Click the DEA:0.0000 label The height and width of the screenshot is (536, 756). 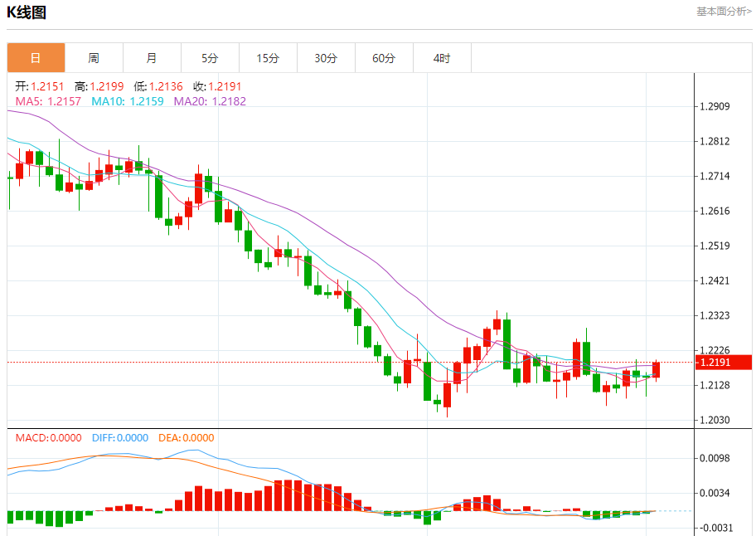[187, 437]
